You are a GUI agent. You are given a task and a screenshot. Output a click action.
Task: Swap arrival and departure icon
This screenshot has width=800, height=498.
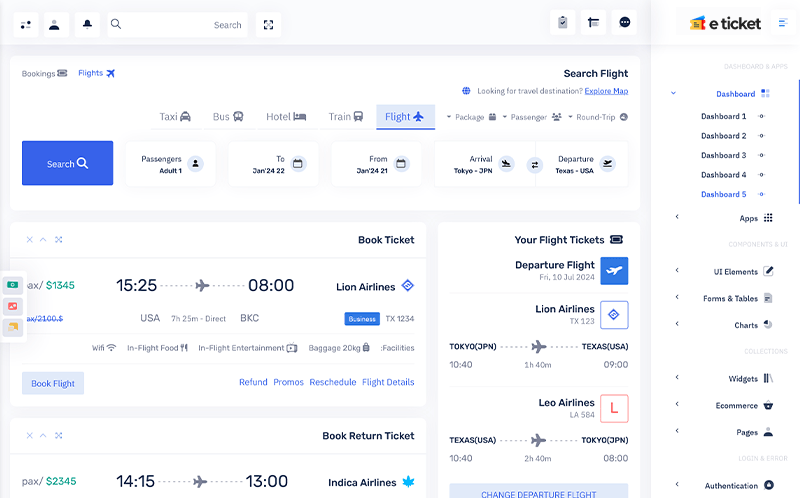(535, 164)
